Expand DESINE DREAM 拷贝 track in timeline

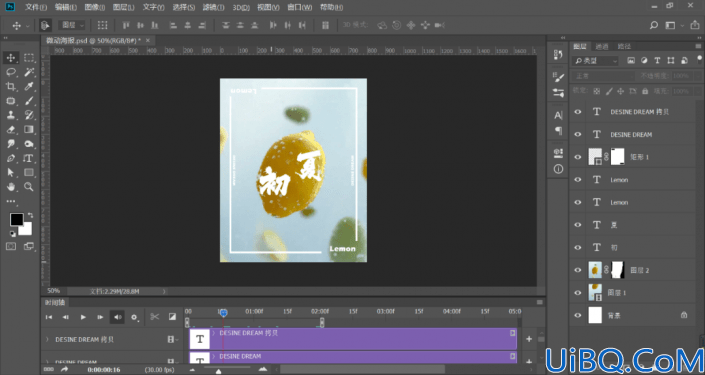click(x=47, y=339)
